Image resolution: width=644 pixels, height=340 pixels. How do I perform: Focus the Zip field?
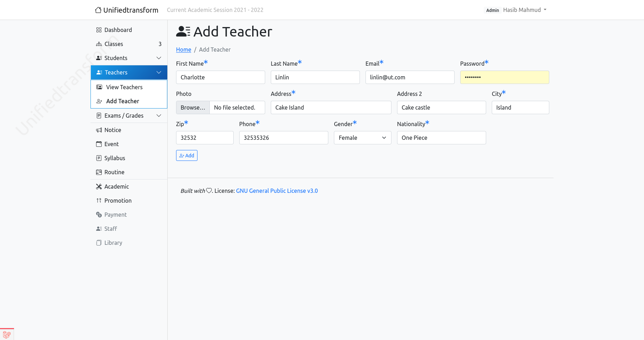pyautogui.click(x=205, y=138)
